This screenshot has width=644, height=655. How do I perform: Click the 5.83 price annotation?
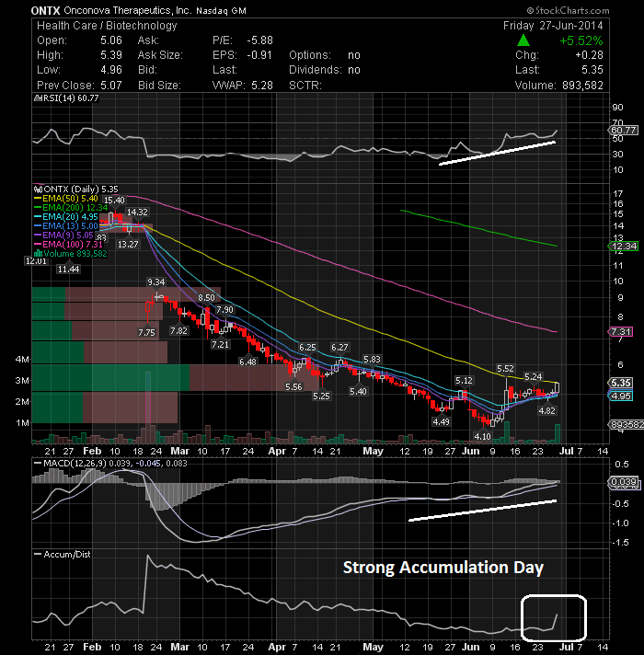pos(372,360)
